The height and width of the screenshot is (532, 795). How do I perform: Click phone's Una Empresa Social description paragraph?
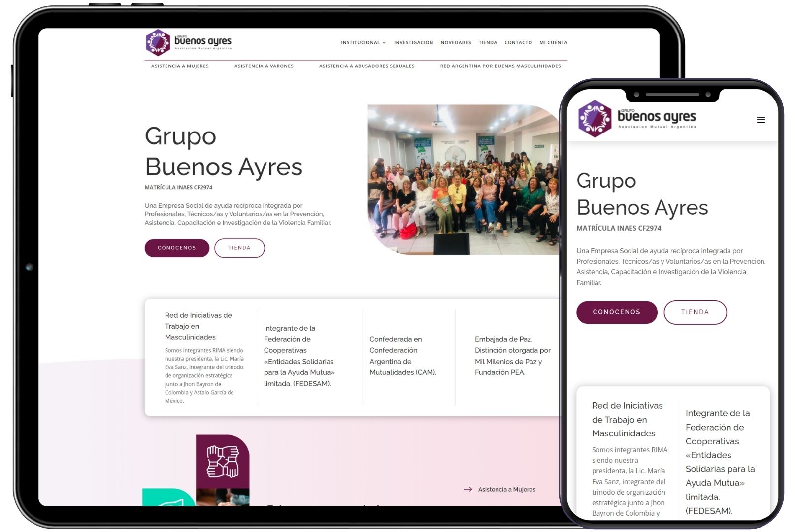(671, 266)
